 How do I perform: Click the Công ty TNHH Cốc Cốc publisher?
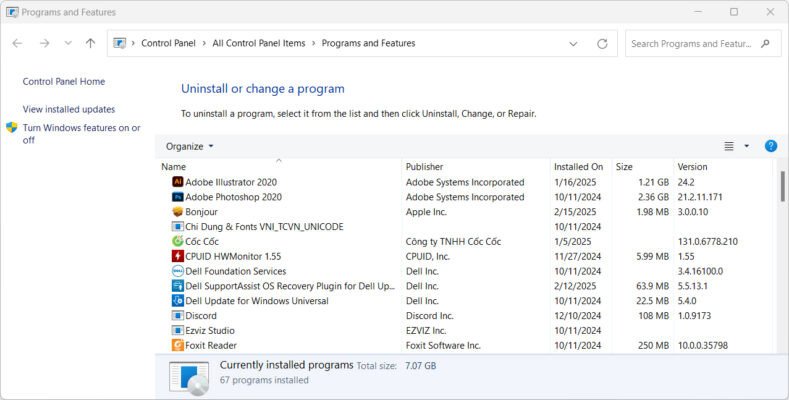(x=453, y=242)
